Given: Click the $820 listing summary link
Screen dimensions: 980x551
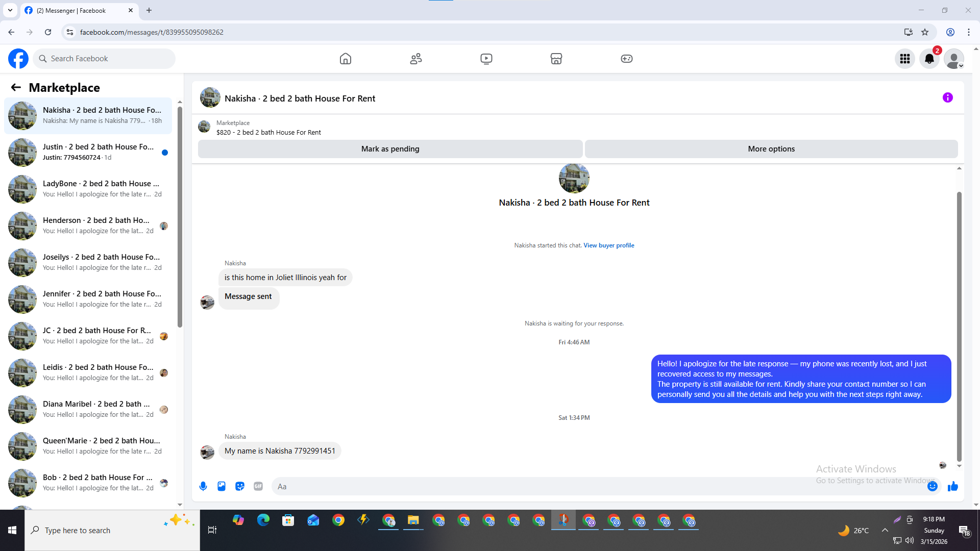Looking at the screenshot, I should click(268, 132).
